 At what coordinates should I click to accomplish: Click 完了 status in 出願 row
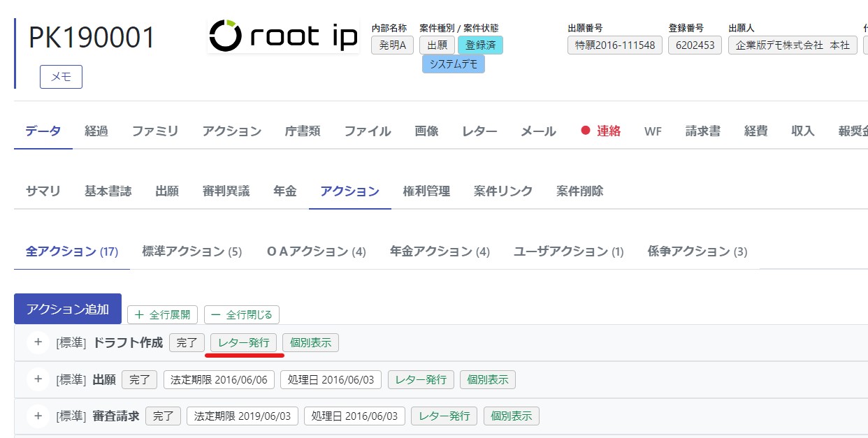point(139,379)
